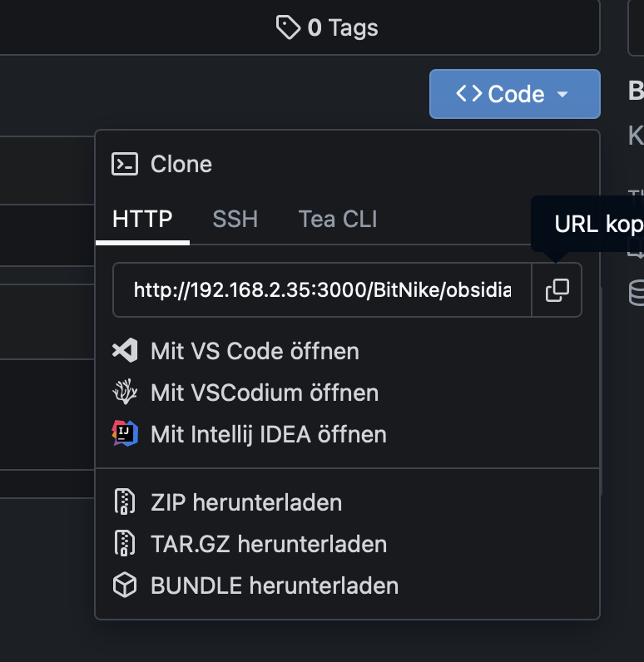Viewport: 644px width, 662px height.
Task: Click the angle-brackets icon on Code button
Action: point(469,94)
